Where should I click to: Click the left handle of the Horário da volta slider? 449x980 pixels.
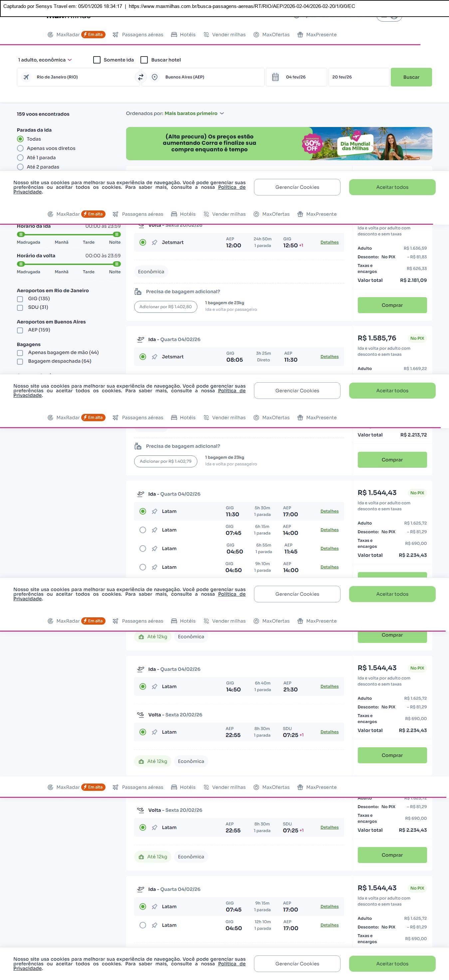21,264
